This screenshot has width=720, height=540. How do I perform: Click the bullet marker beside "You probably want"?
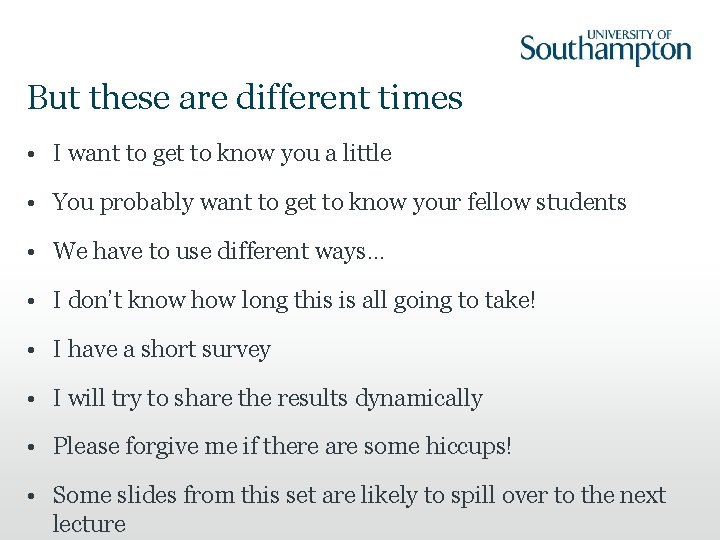pos(33,203)
